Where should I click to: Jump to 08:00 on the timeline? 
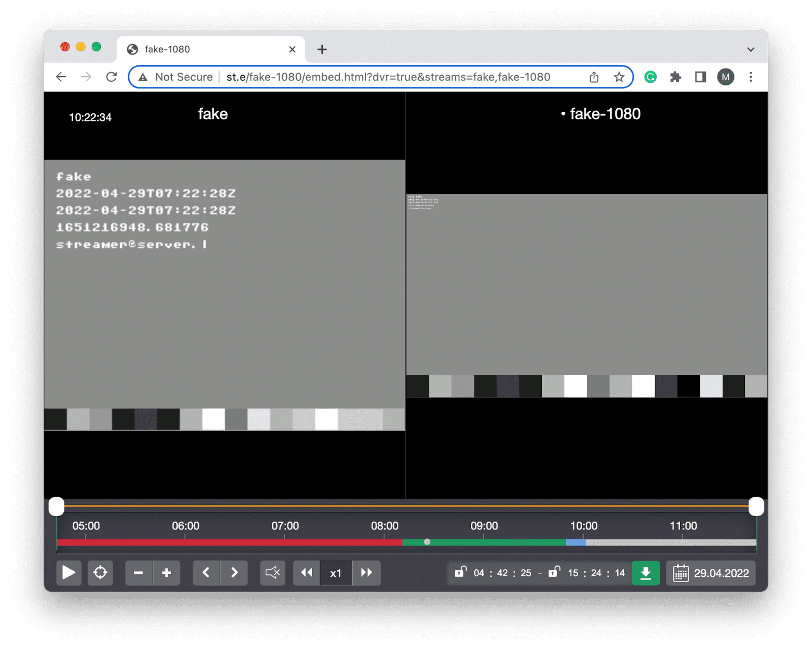pyautogui.click(x=384, y=526)
